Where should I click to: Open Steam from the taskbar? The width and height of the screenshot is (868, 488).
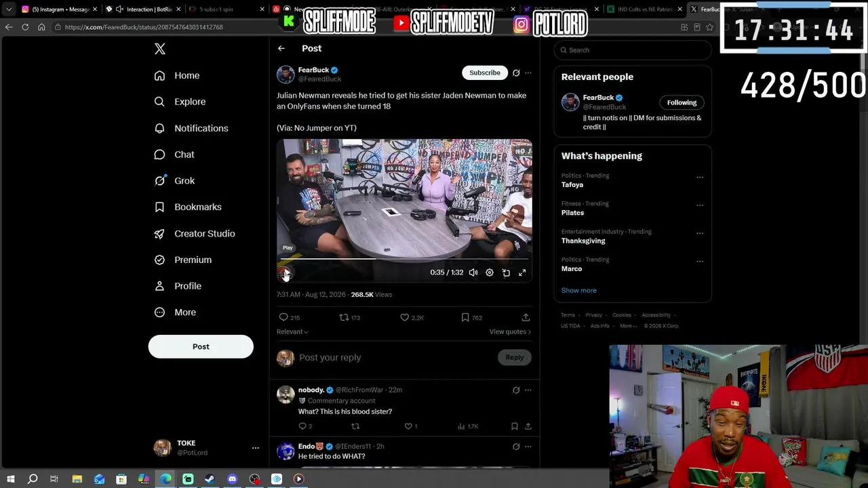(x=210, y=479)
